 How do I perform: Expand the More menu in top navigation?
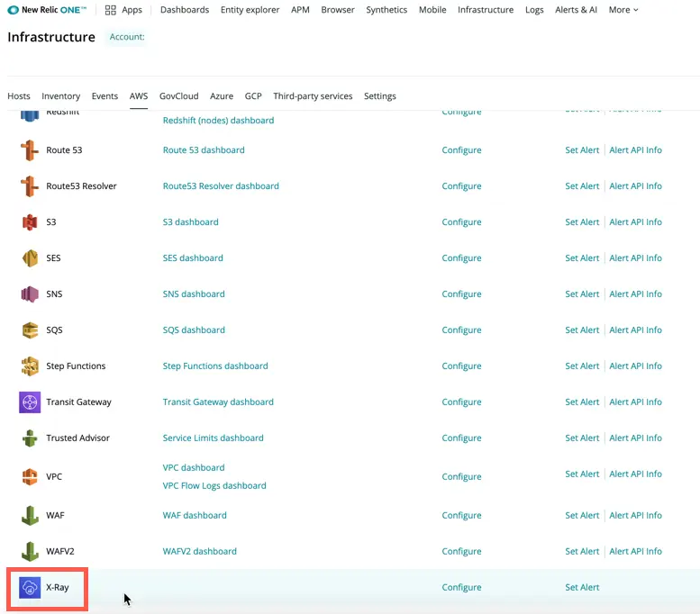tap(623, 10)
